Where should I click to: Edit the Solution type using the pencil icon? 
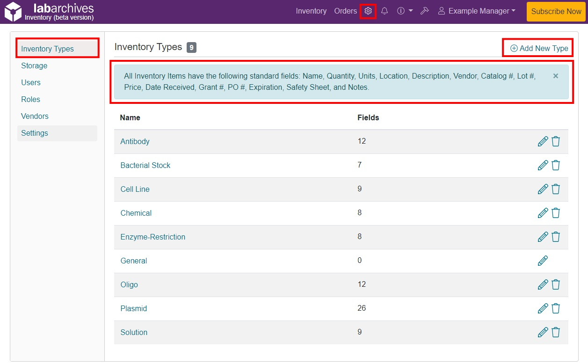click(x=543, y=332)
